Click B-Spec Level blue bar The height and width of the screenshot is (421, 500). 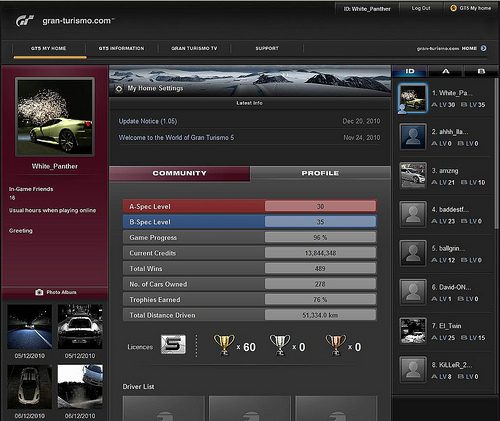[250, 222]
